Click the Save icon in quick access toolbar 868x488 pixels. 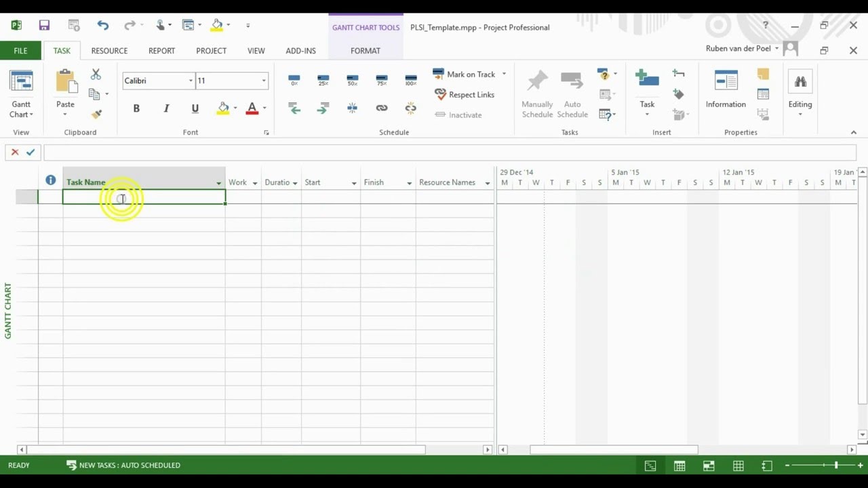pos(44,26)
